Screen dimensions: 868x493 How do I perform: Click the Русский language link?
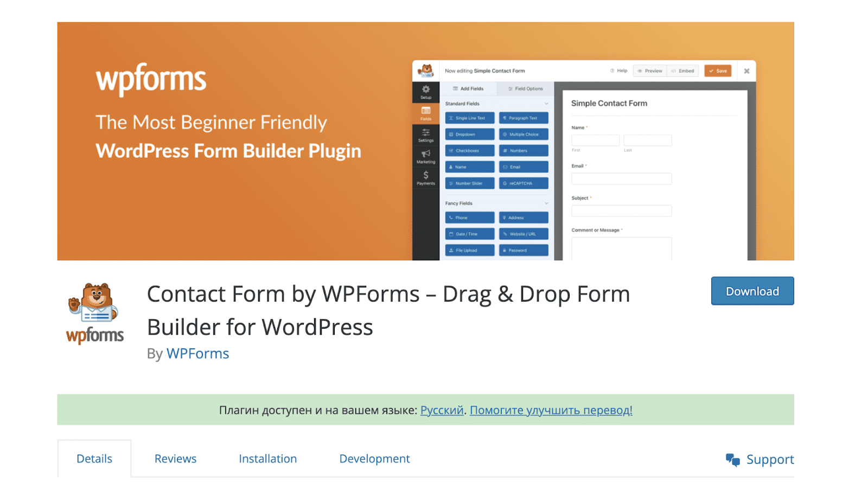coord(442,410)
